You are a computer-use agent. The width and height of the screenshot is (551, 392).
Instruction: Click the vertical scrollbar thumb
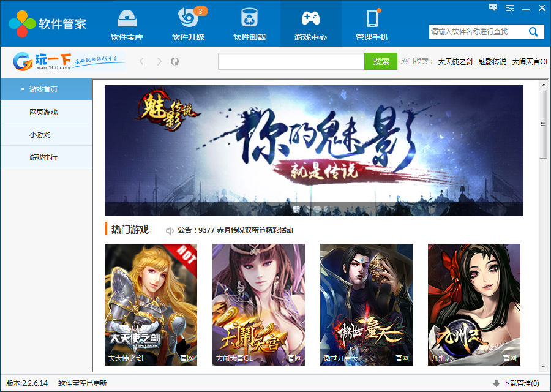pos(543,124)
